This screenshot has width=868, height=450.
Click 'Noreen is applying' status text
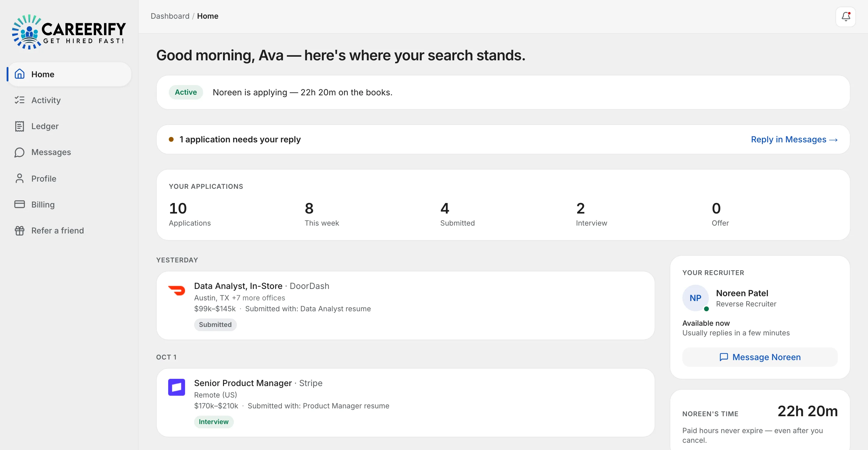[303, 92]
